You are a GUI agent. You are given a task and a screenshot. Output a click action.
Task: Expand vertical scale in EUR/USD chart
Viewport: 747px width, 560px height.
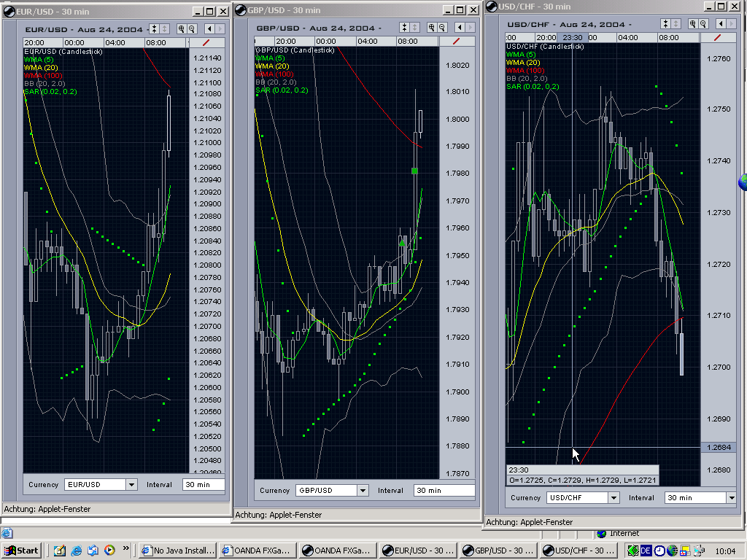click(164, 29)
